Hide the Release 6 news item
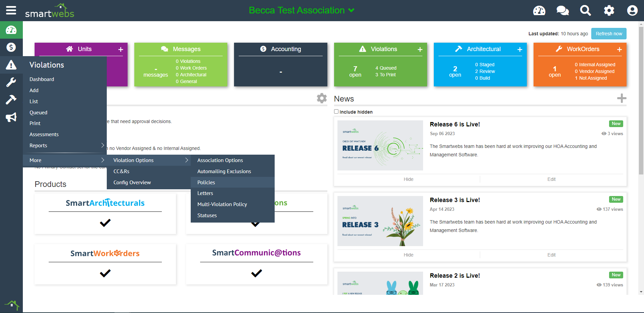 [408, 179]
